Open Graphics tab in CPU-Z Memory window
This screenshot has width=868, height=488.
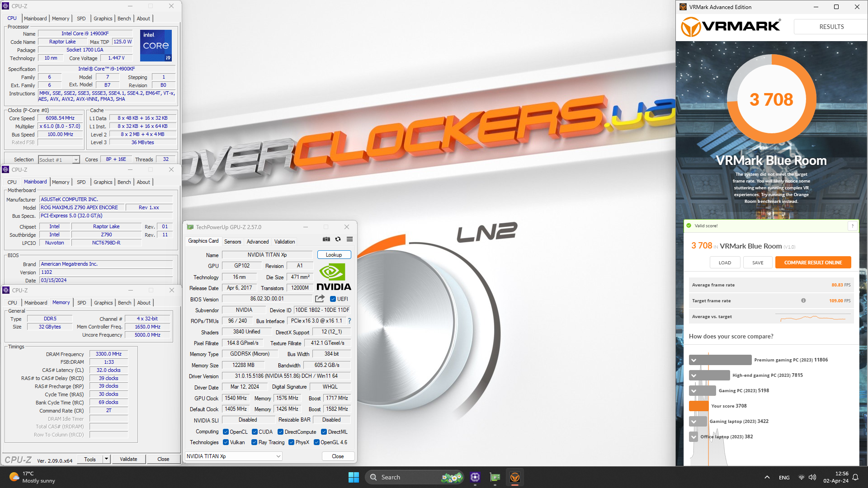click(104, 303)
